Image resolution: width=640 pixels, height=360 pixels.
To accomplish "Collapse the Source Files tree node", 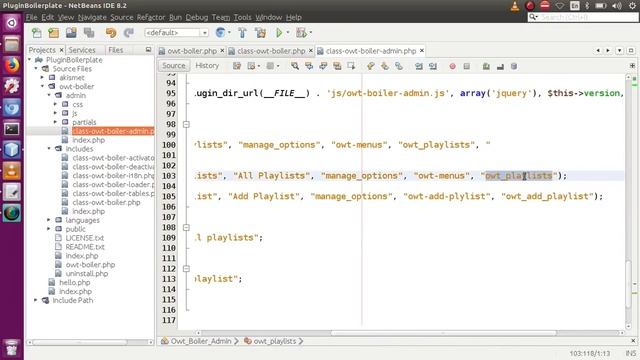I will pos(36,69).
